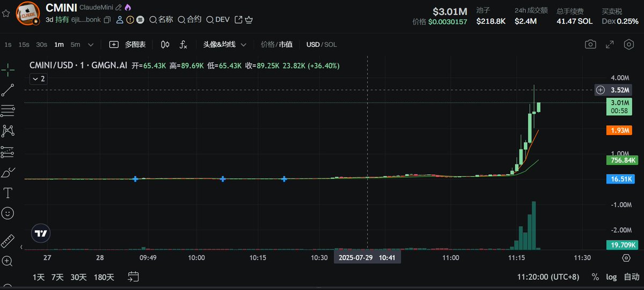Select the 1s timeframe
This screenshot has width=644, height=290.
pyautogui.click(x=8, y=44)
